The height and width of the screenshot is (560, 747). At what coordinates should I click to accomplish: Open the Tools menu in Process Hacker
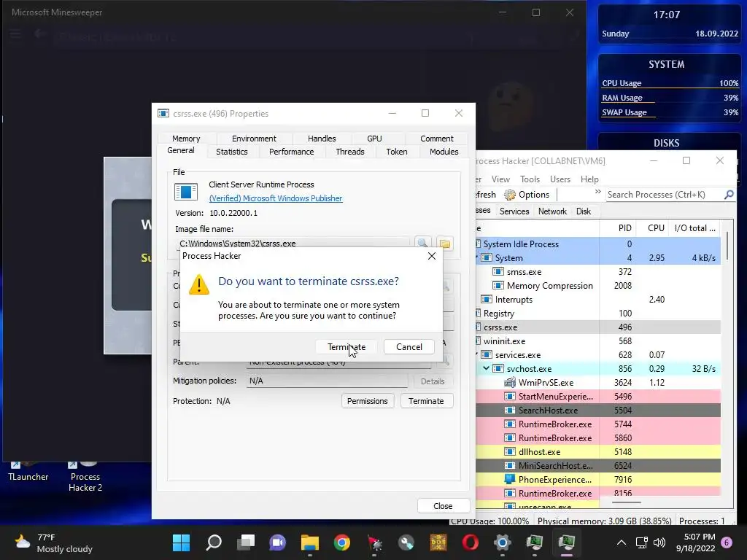pos(530,179)
